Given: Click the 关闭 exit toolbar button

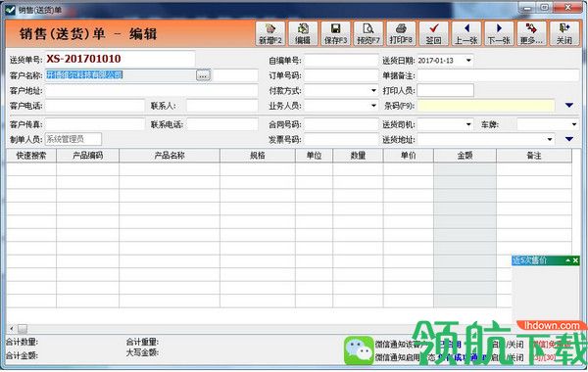Looking at the screenshot, I should [564, 33].
